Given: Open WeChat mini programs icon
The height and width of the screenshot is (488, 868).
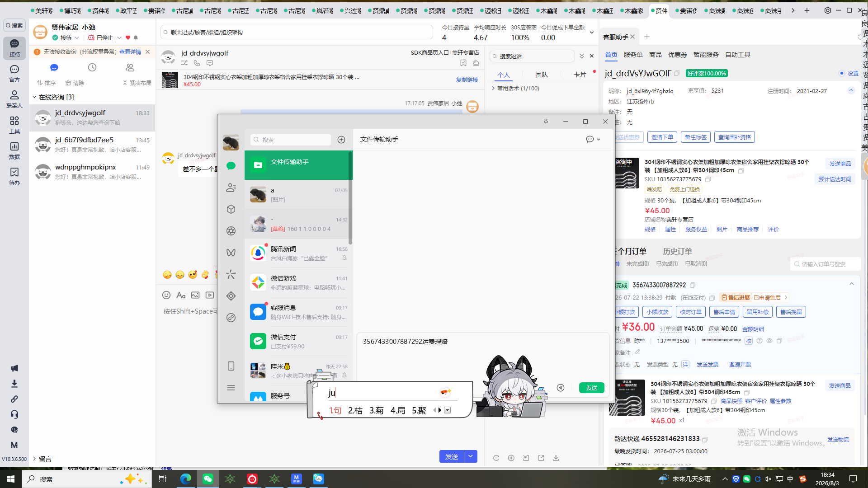Looking at the screenshot, I should tap(231, 318).
